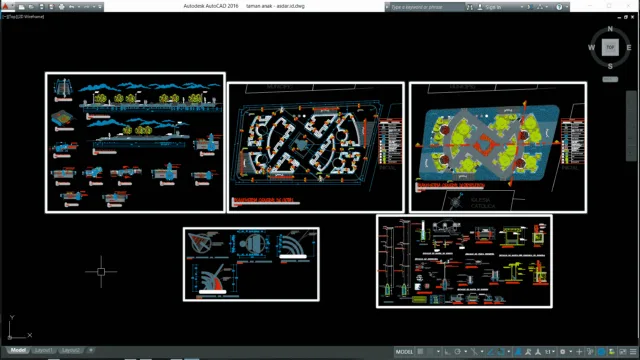This screenshot has height=360, width=640.
Task: Toggle Object snap tracking in status bar
Action: click(x=491, y=352)
